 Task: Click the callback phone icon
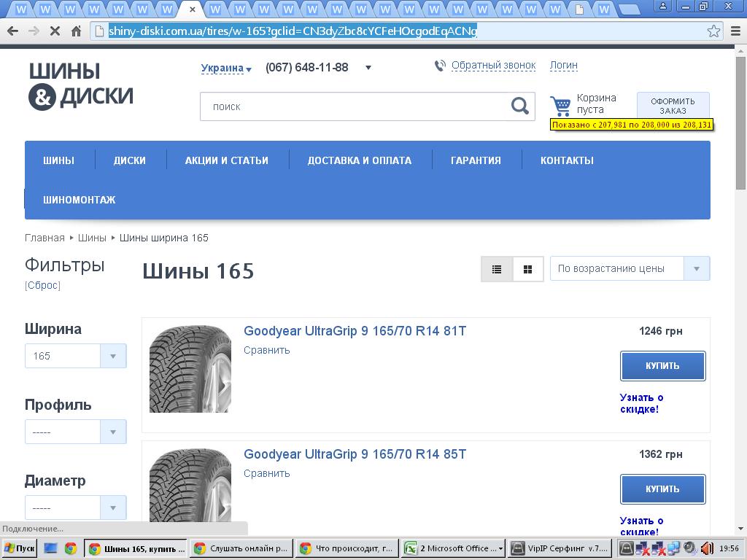coord(440,66)
